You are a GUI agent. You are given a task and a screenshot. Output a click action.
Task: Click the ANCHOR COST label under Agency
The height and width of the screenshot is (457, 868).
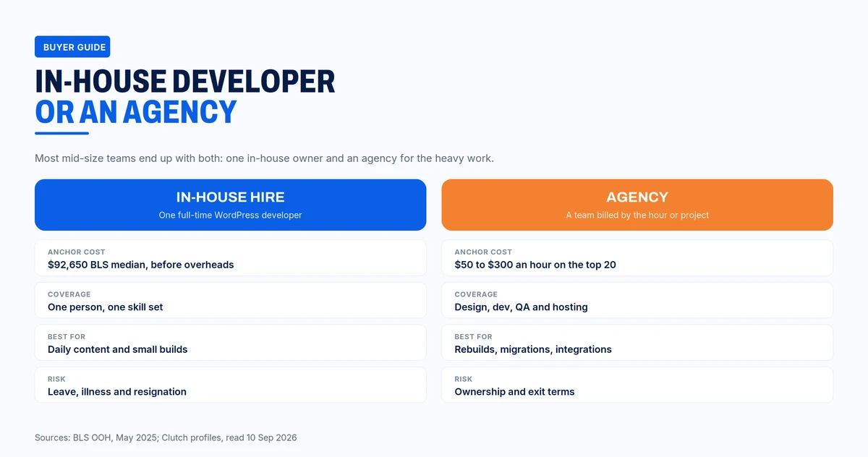483,252
